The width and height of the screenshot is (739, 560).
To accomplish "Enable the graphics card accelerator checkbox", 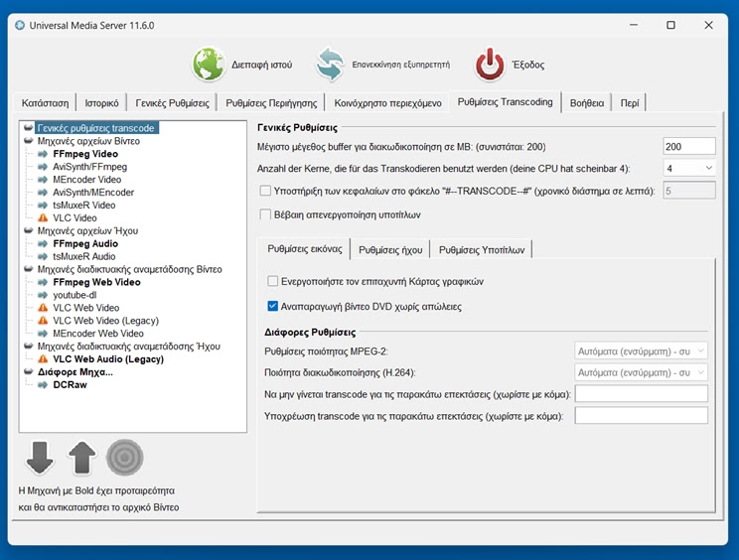I will tap(272, 281).
